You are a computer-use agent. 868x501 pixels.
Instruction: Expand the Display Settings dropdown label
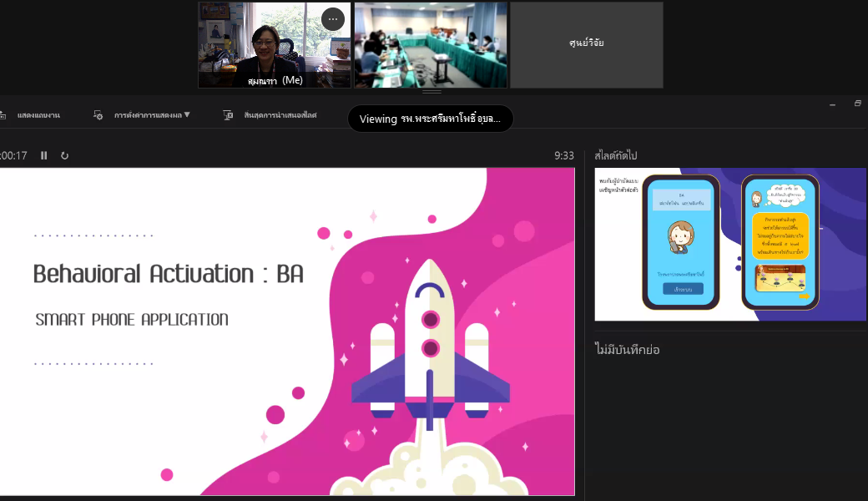click(152, 115)
